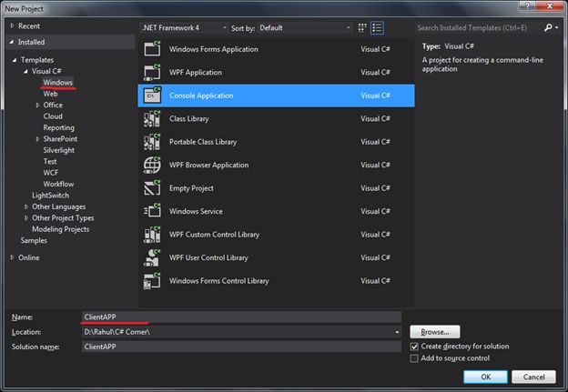Select the WCF category
Image resolution: width=568 pixels, height=392 pixels.
[x=51, y=173]
